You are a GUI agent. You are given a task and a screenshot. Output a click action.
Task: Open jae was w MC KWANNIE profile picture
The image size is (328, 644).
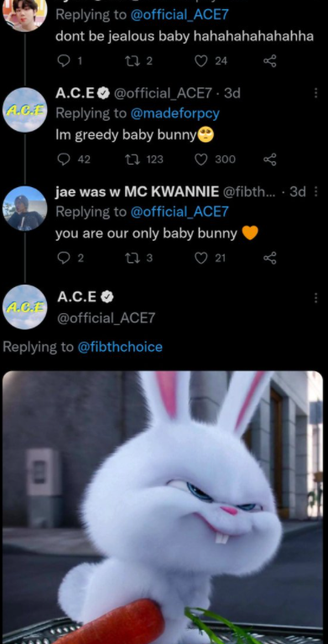click(25, 208)
